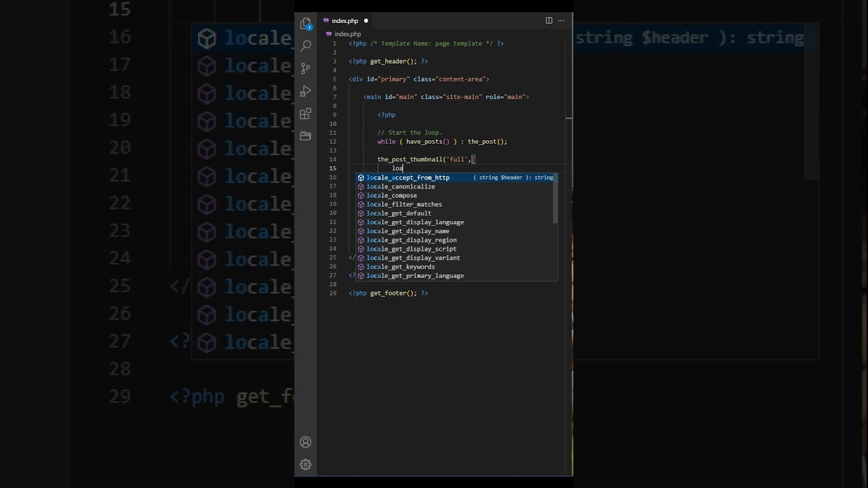Image resolution: width=868 pixels, height=488 pixels.
Task: Click the get_footer() call on line 29
Action: pos(393,293)
